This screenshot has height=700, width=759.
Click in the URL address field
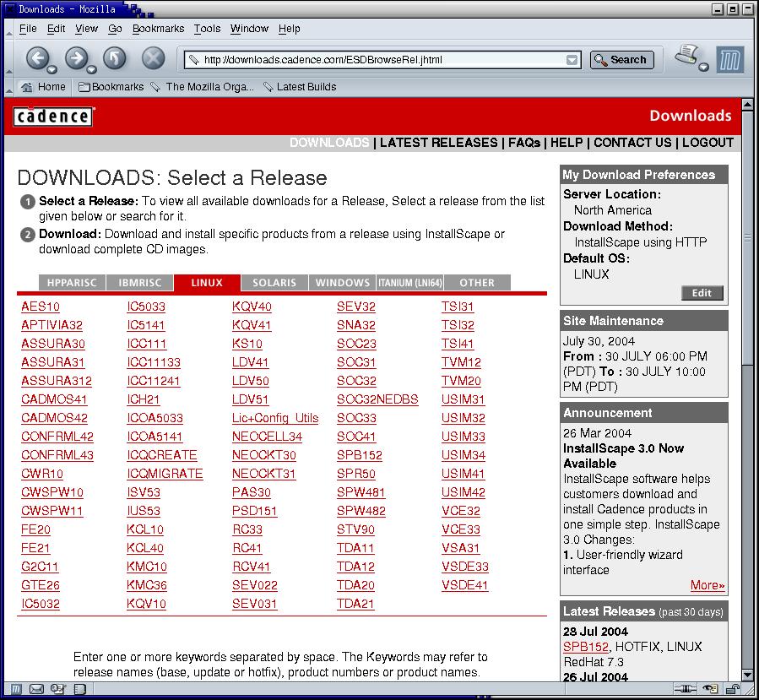coord(382,60)
